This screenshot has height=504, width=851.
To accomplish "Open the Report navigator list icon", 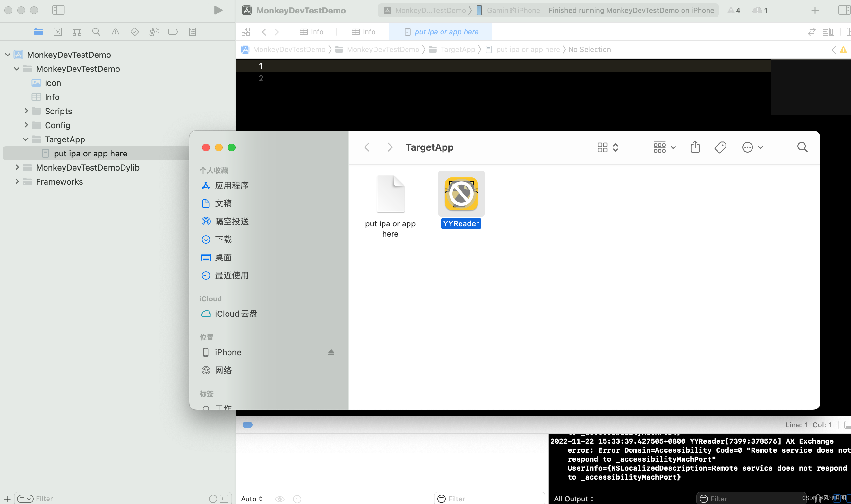I will pyautogui.click(x=192, y=32).
